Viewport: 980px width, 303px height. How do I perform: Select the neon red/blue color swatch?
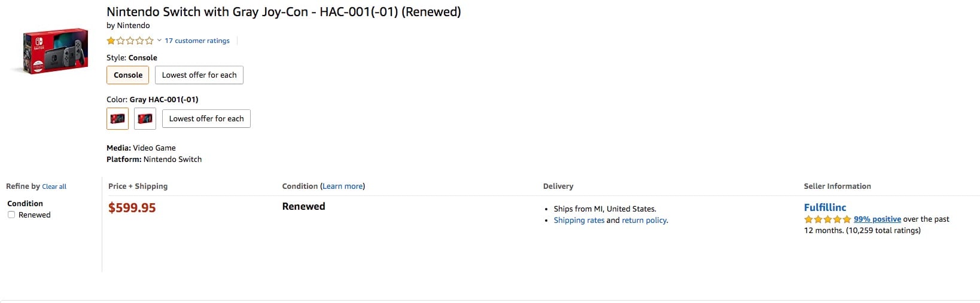pos(145,118)
